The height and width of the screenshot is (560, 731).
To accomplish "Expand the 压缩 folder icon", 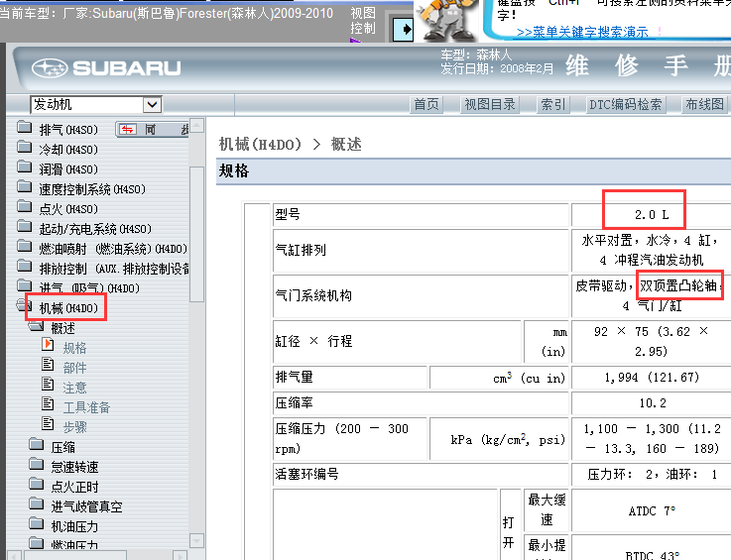I will (36, 444).
